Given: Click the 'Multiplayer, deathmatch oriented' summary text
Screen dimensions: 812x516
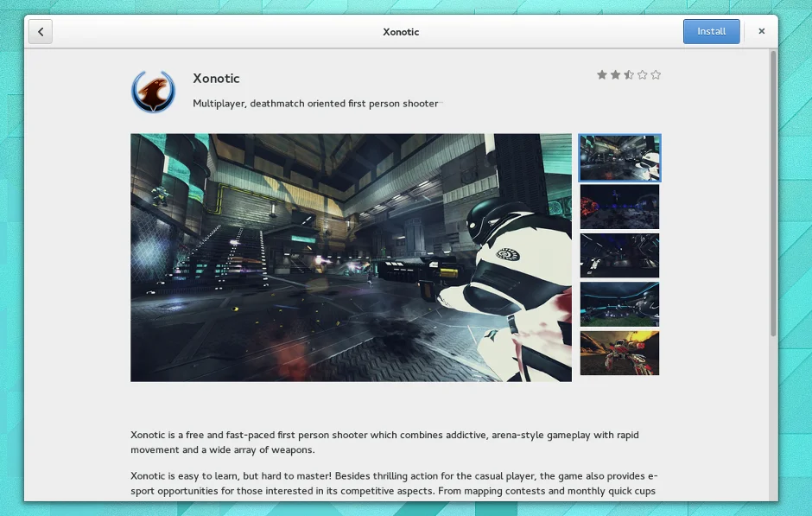Looking at the screenshot, I should [315, 104].
